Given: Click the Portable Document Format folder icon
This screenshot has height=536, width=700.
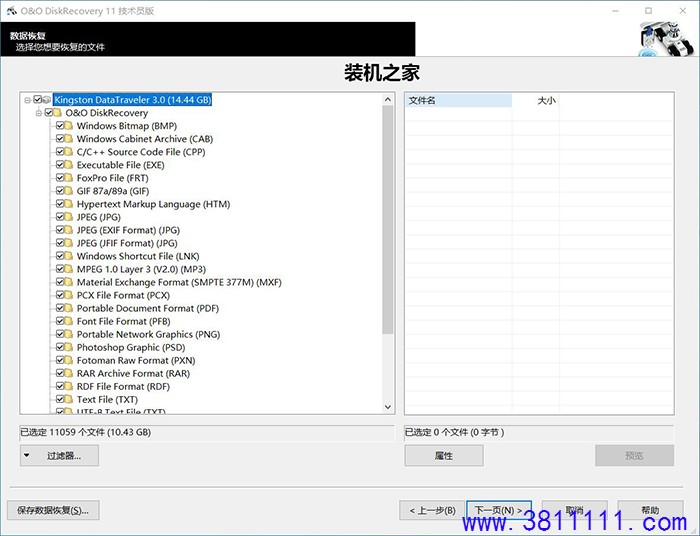Looking at the screenshot, I should [x=68, y=308].
